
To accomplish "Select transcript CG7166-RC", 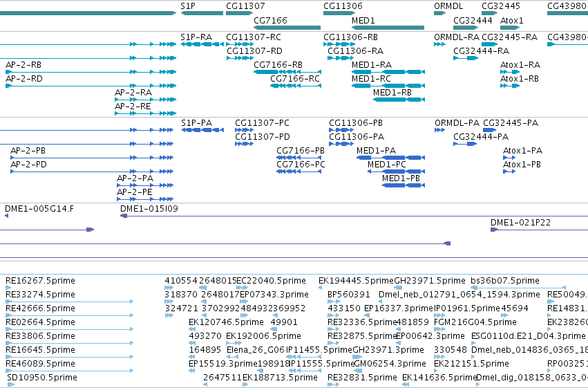I will point(295,78).
